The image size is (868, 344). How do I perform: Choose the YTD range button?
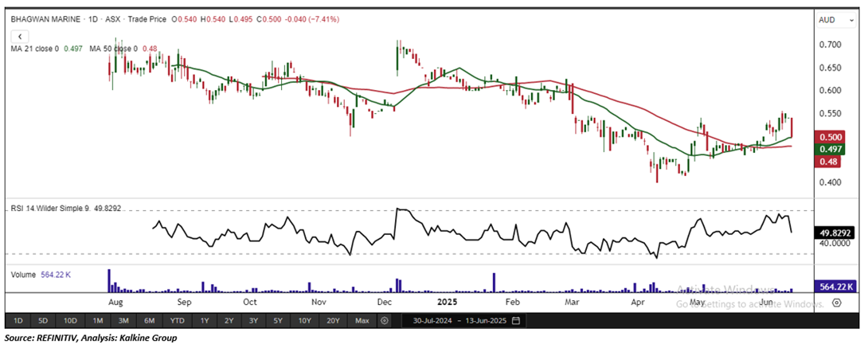[x=177, y=321]
